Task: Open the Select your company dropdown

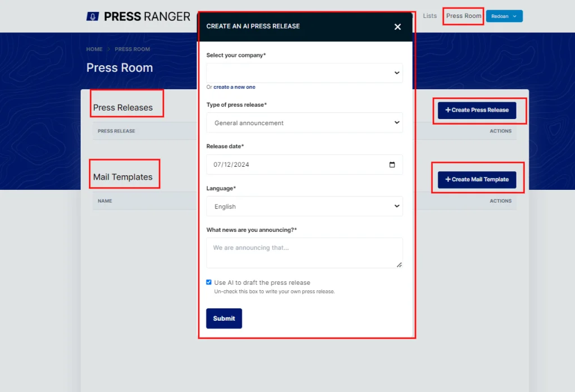Action: 304,73
